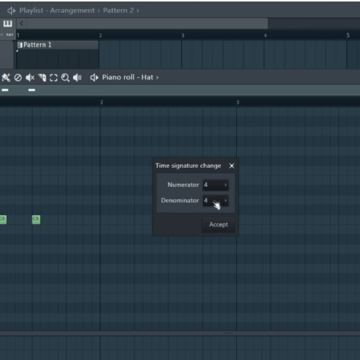Viewport: 360px width, 360px height.
Task: Close the Time signature change dialog
Action: tap(232, 166)
